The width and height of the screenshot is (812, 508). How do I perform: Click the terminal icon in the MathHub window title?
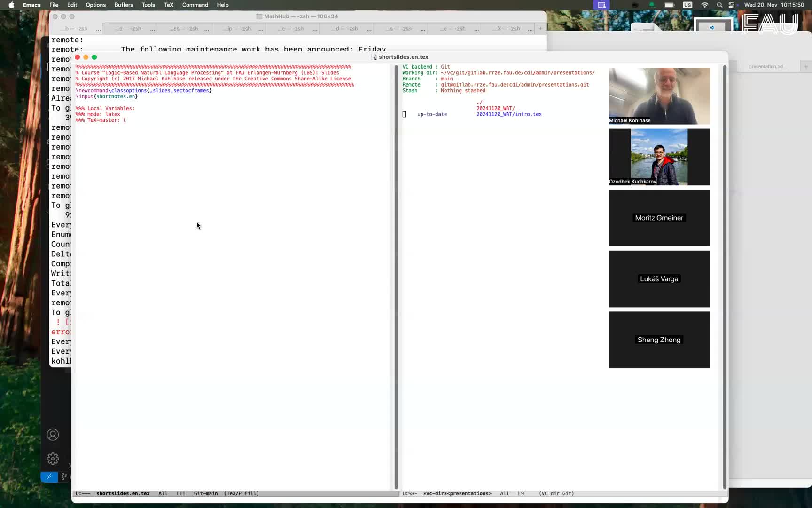point(259,16)
